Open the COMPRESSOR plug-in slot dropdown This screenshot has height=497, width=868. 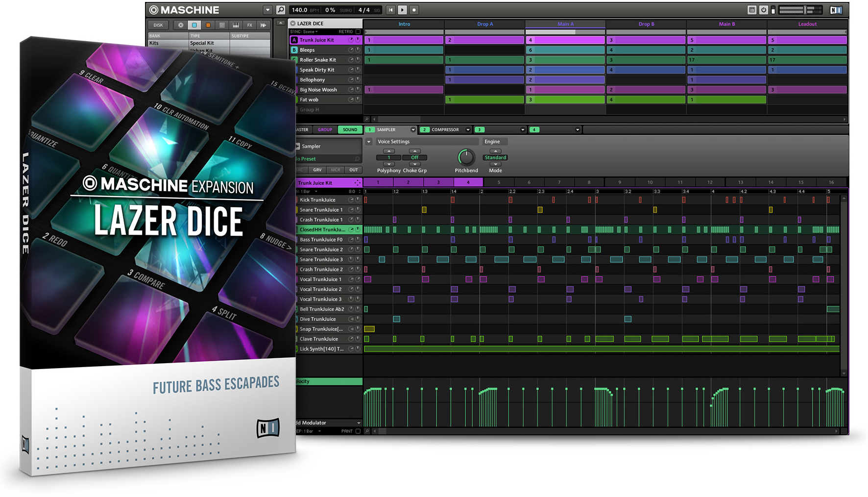[468, 130]
